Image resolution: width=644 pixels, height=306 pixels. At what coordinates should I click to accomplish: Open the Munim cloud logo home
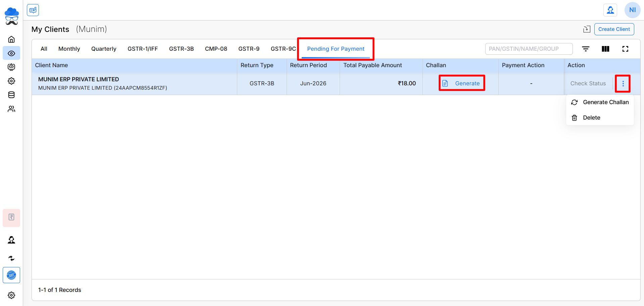pyautogui.click(x=11, y=16)
